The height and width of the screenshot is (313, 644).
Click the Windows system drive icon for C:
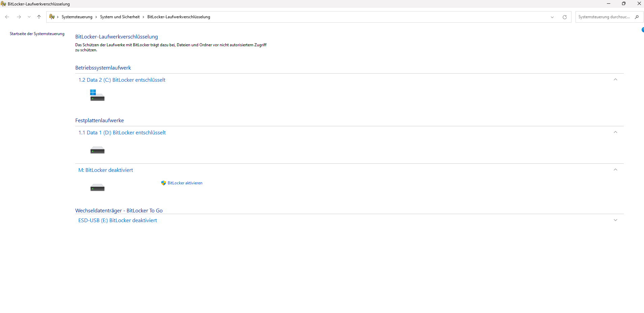tap(97, 95)
